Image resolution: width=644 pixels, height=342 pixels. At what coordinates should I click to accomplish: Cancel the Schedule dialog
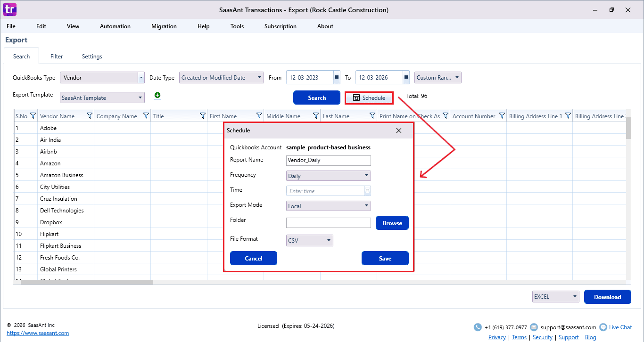(x=254, y=258)
